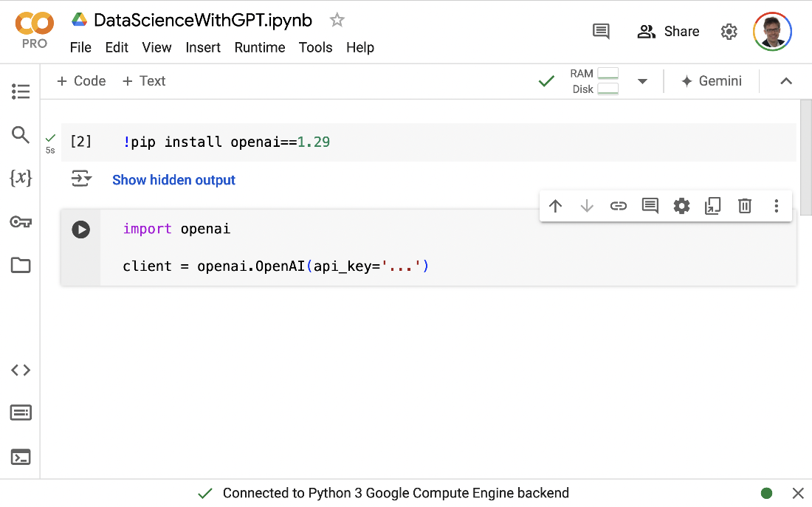The height and width of the screenshot is (507, 812).
Task: Open the notebook comments icon in header
Action: click(601, 32)
